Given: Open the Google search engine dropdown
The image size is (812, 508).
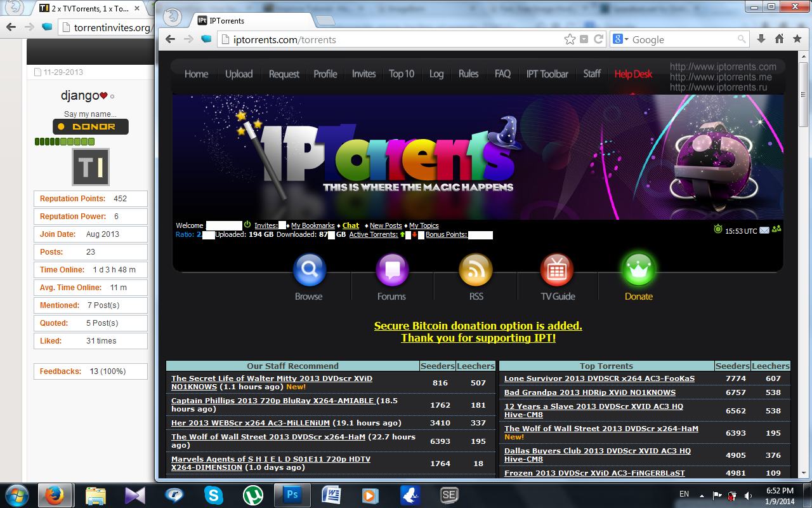Looking at the screenshot, I should tap(621, 39).
